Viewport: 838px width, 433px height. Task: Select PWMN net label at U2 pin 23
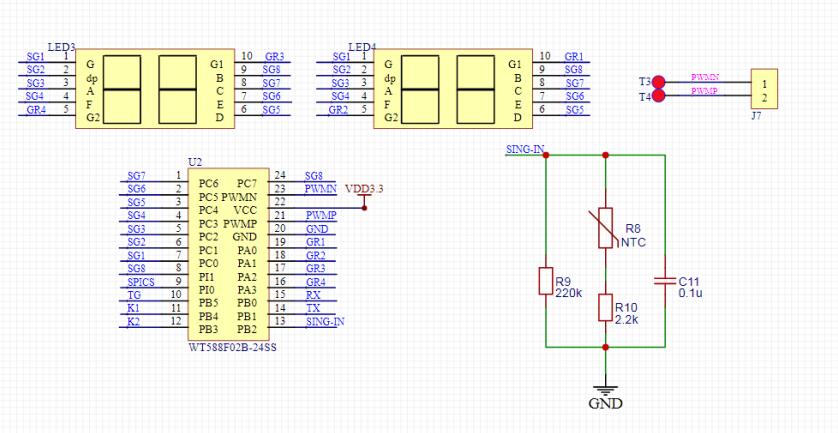[x=321, y=188]
